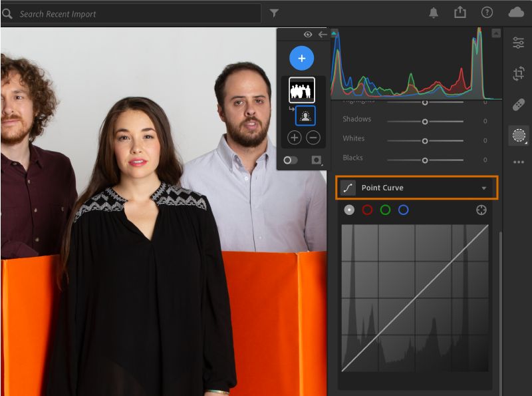Click the Search Recent Import field
The height and width of the screenshot is (396, 532).
[131, 13]
